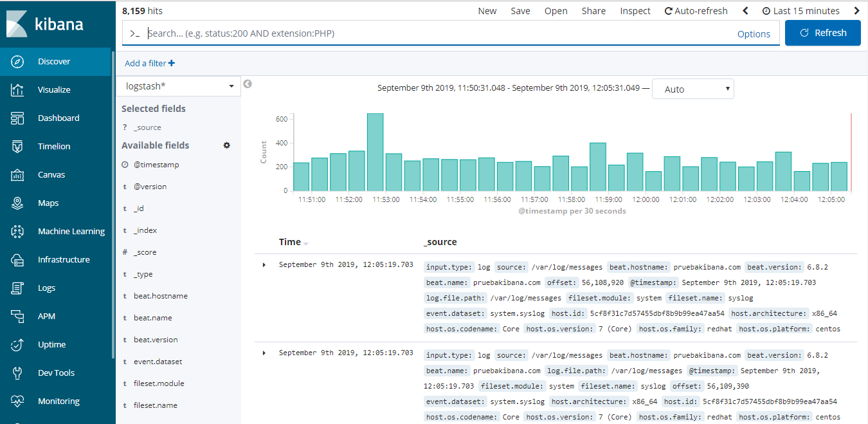This screenshot has height=424, width=868.
Task: Click the histogram bar at 11:59:00
Action: pyautogui.click(x=598, y=167)
